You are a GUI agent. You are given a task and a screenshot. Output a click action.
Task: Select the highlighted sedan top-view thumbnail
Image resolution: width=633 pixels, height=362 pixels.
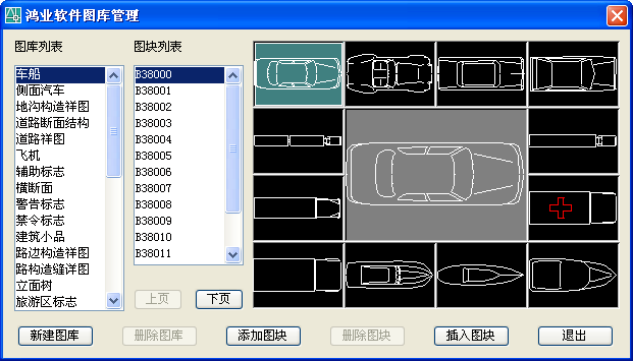click(298, 74)
